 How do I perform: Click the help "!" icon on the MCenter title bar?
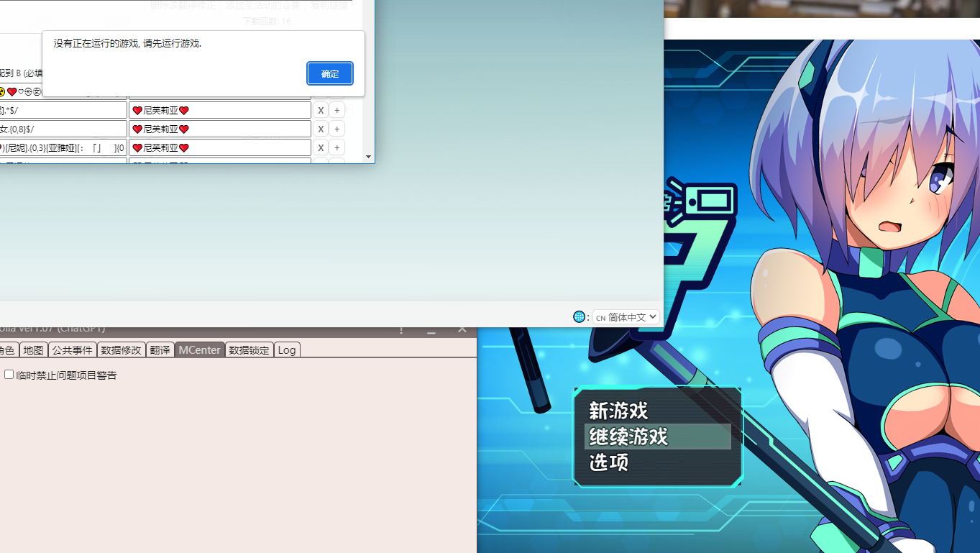click(400, 329)
